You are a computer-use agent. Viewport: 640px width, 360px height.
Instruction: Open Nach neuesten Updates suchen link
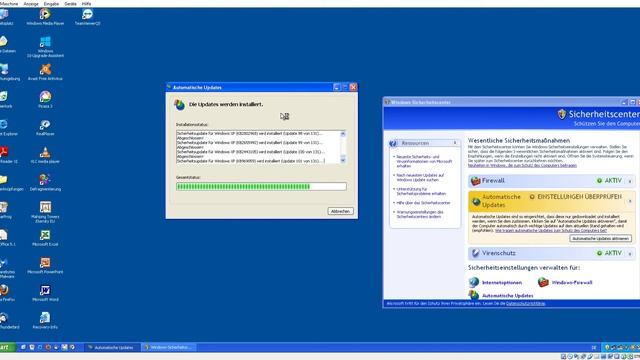pos(420,178)
